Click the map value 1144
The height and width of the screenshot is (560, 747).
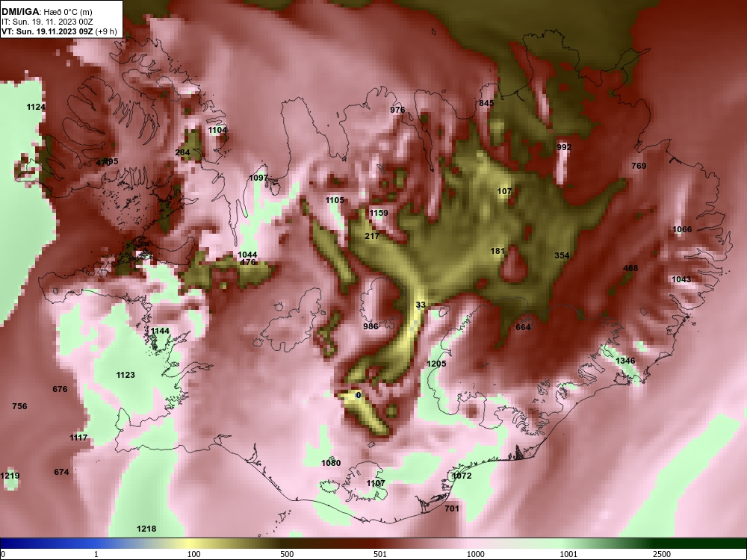(x=160, y=331)
